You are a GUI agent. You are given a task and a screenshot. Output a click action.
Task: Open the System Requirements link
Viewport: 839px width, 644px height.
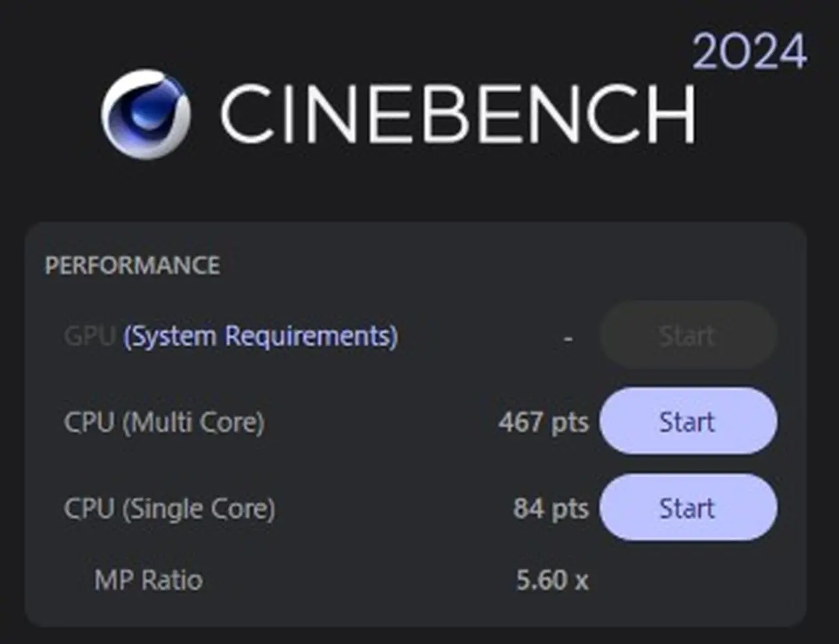(261, 336)
